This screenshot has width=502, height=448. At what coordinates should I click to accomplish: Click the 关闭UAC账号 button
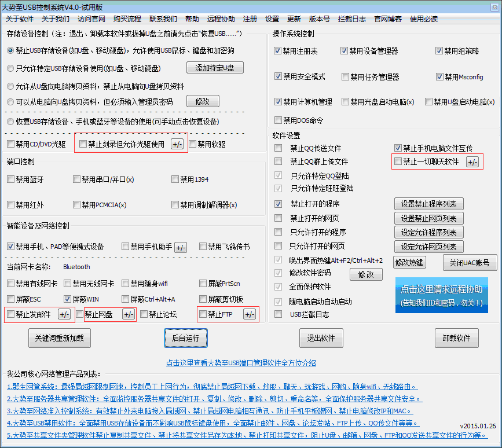[x=470, y=262]
